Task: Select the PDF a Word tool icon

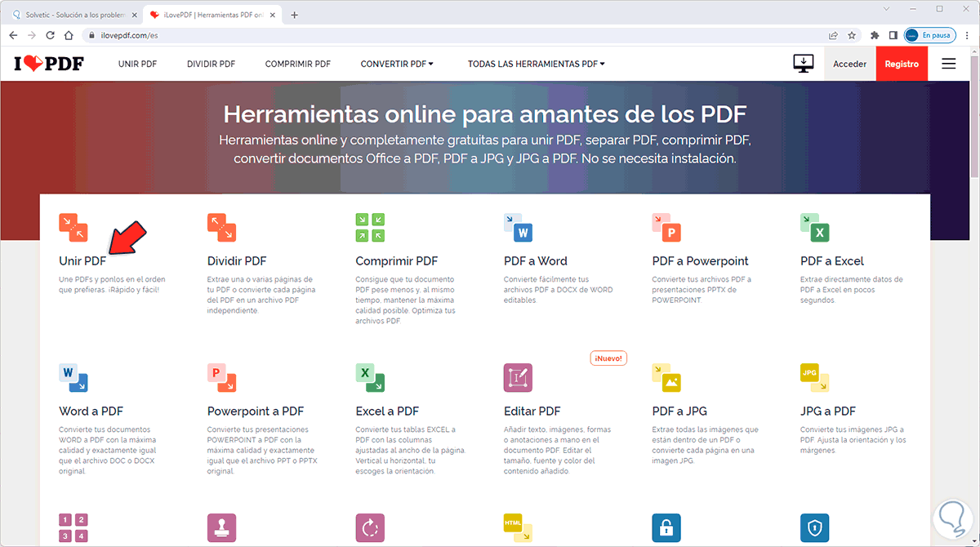Action: tap(518, 228)
